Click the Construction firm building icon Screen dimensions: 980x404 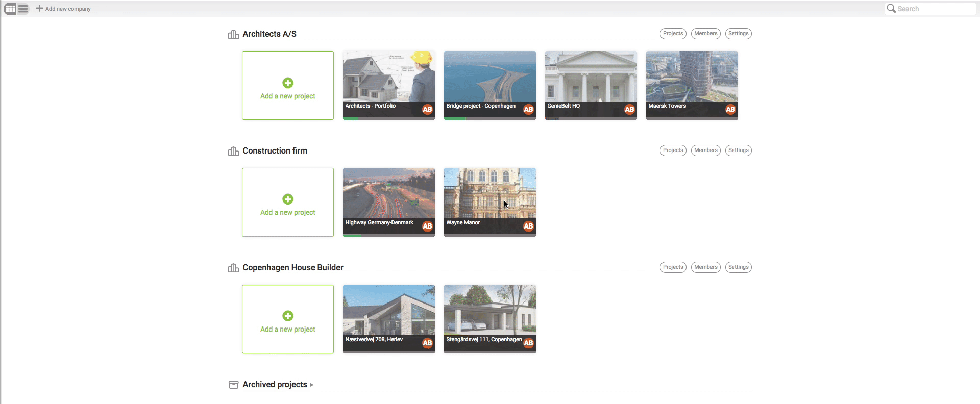click(x=234, y=151)
